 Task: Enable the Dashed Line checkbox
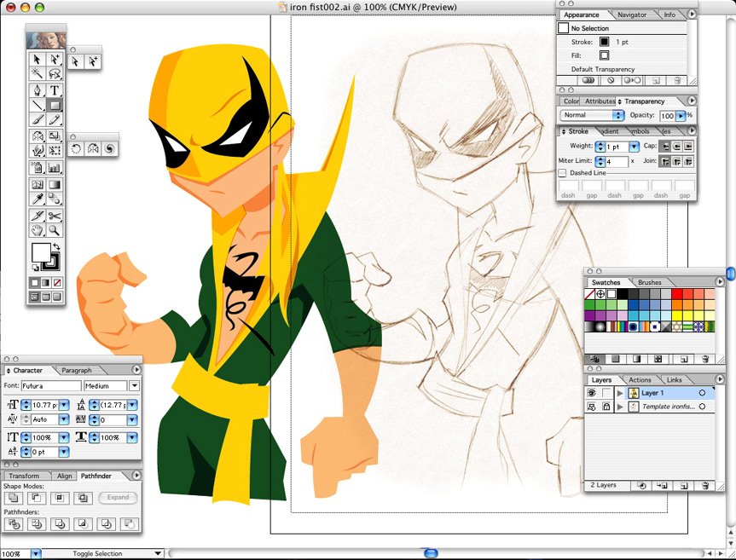(x=562, y=173)
